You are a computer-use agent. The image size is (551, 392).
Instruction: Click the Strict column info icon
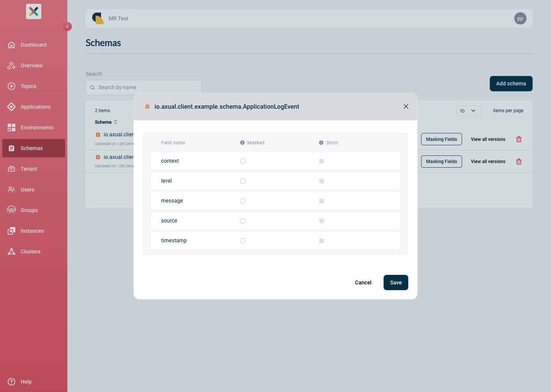pos(321,143)
